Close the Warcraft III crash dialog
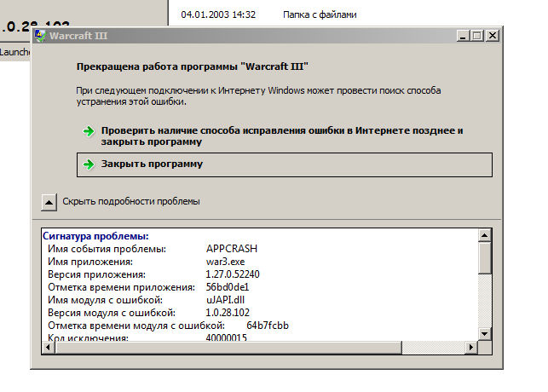548x392 pixels. [x=493, y=36]
